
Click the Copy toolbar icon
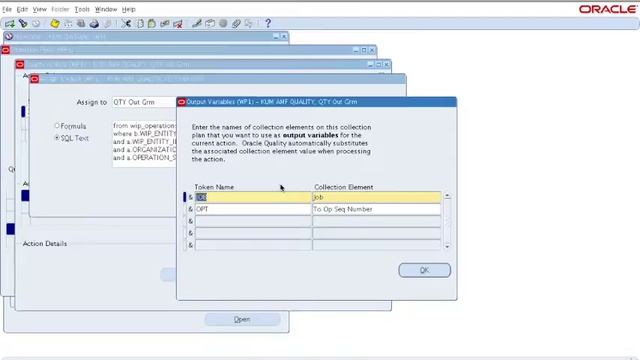click(140, 24)
